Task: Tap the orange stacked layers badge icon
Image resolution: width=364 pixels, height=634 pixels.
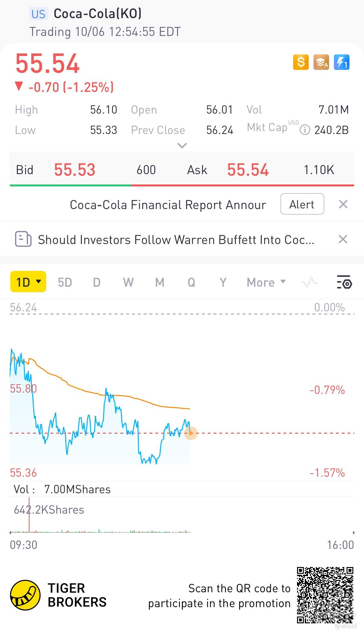Action: point(321,62)
